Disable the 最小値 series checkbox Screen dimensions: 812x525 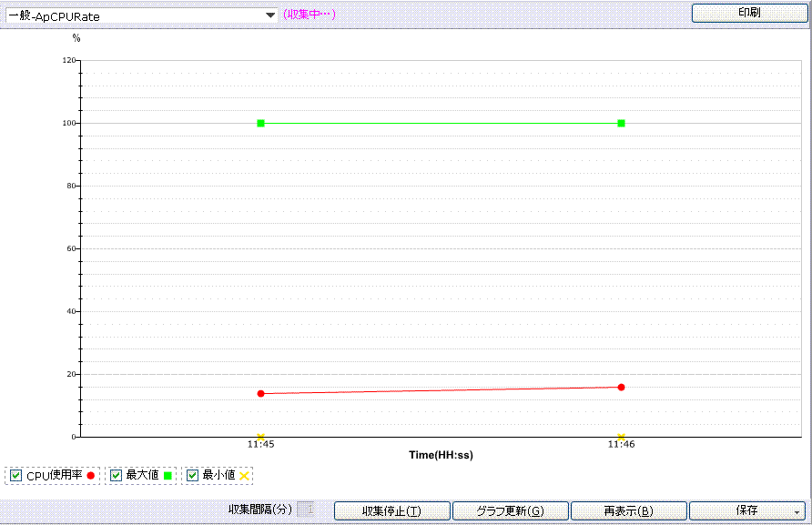coord(192,475)
